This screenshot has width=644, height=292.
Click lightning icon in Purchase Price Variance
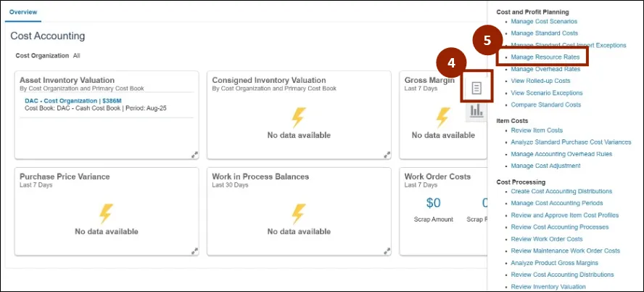coord(106,214)
